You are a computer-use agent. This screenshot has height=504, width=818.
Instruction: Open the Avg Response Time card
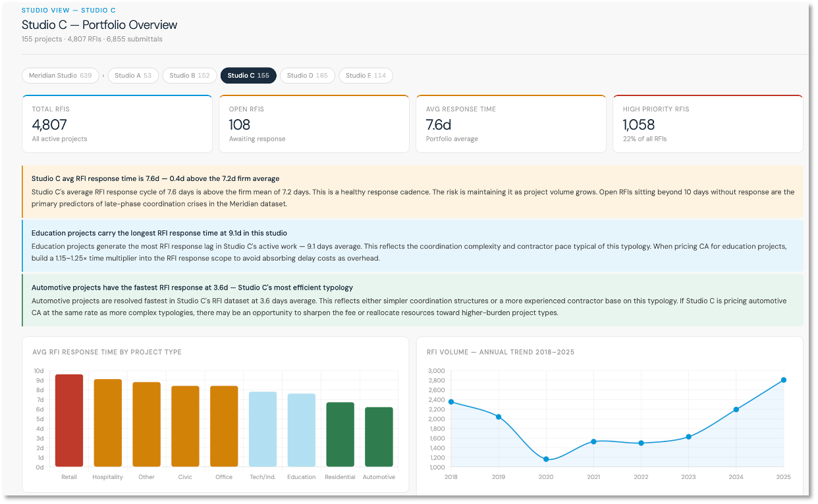click(511, 124)
